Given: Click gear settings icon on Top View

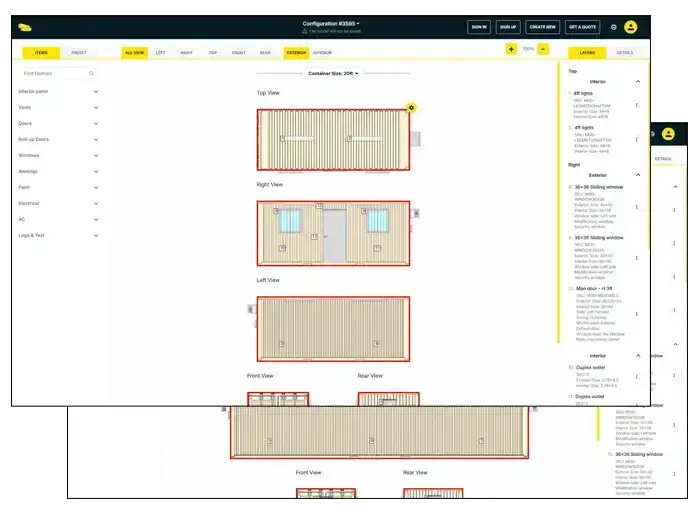Looking at the screenshot, I should 412,107.
